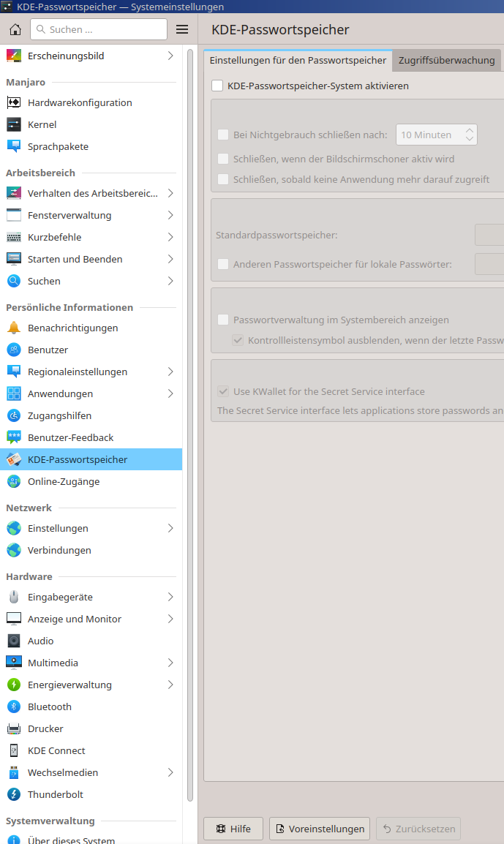
Task: Click the Eingabegeräte mouse icon
Action: (14, 597)
